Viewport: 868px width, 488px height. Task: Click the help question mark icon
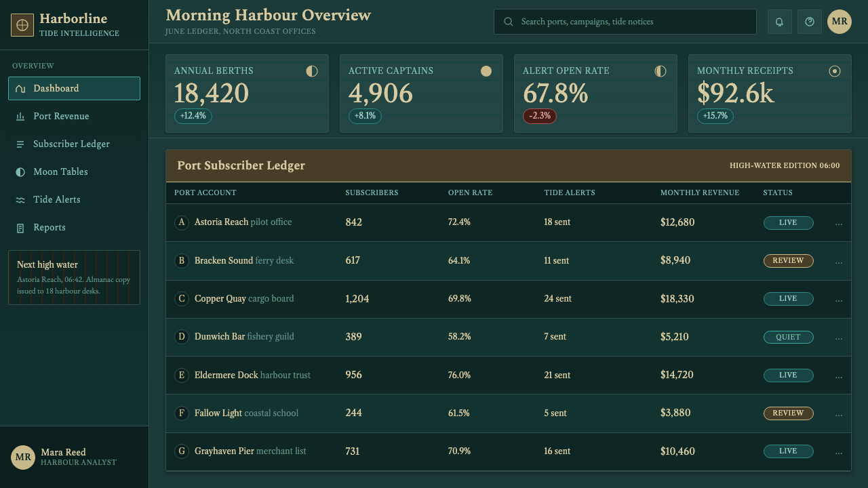point(809,22)
